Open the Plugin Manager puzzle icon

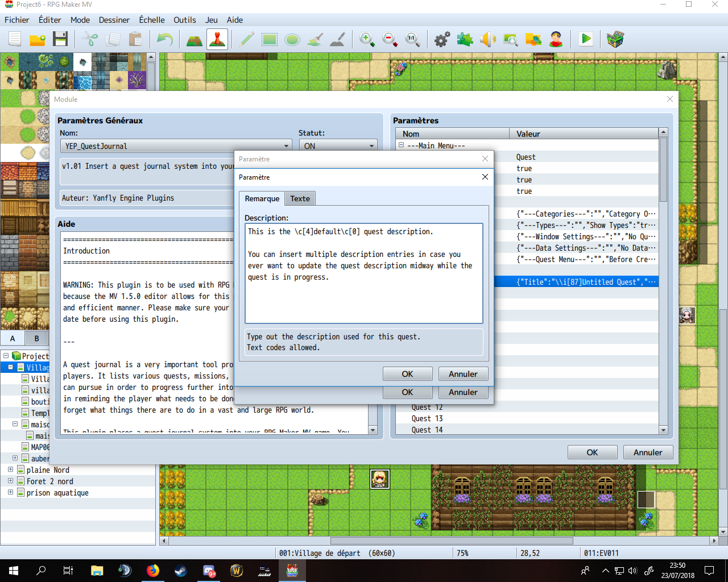(465, 39)
